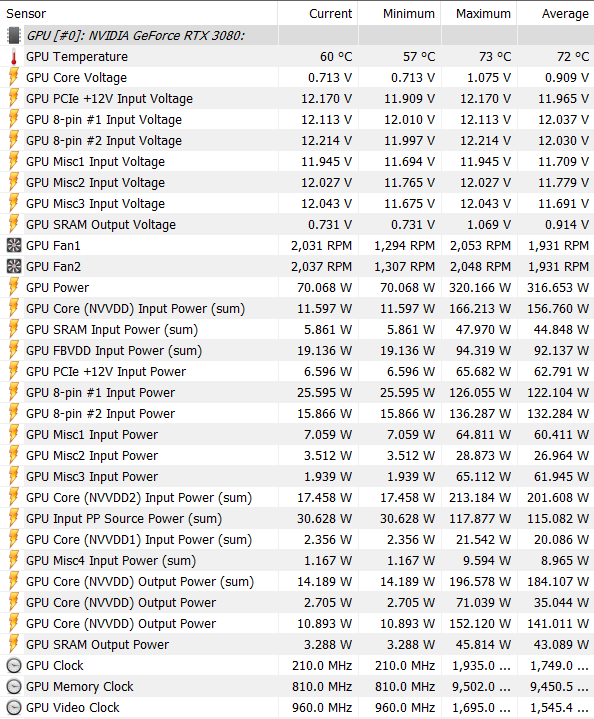The image size is (594, 719).
Task: Click the fan icon next to GPU Fan2
Action: tap(14, 267)
